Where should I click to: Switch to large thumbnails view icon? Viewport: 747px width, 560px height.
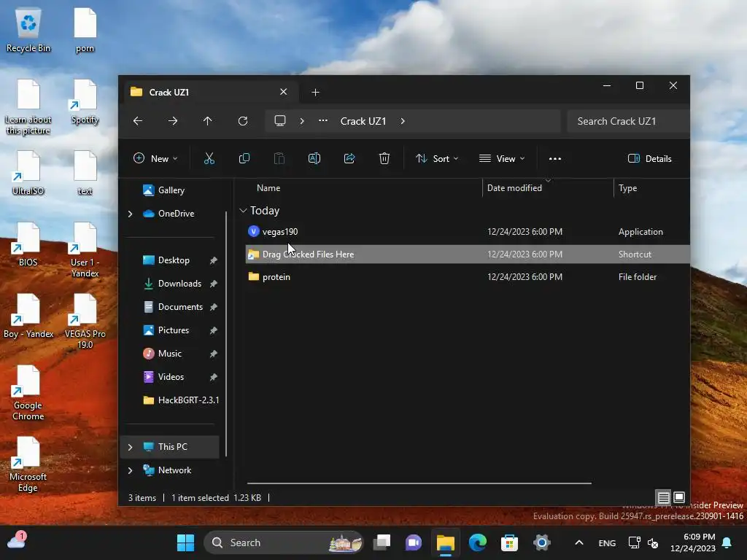click(x=679, y=497)
